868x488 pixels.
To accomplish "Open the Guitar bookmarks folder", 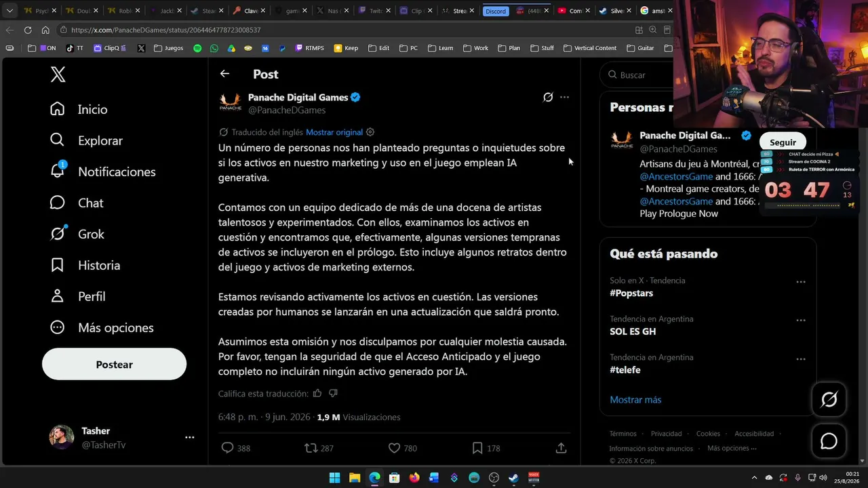I will (x=641, y=48).
